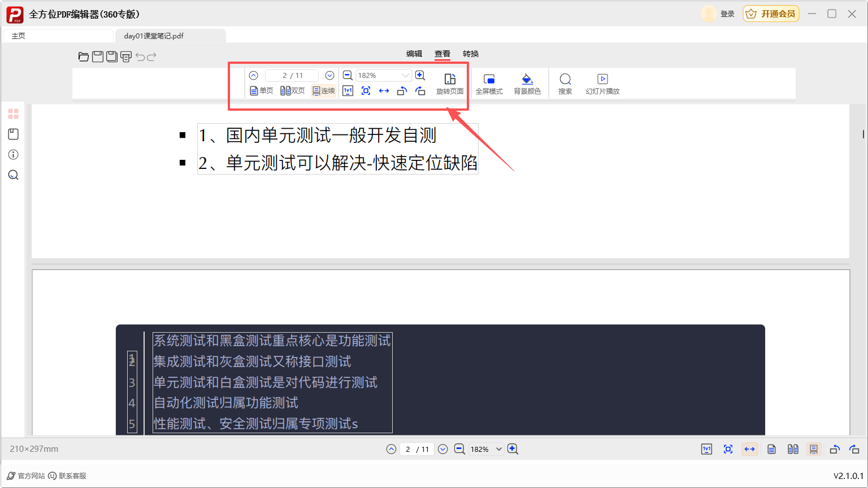
Task: Click the 背景颜色 background color tool
Action: click(527, 83)
